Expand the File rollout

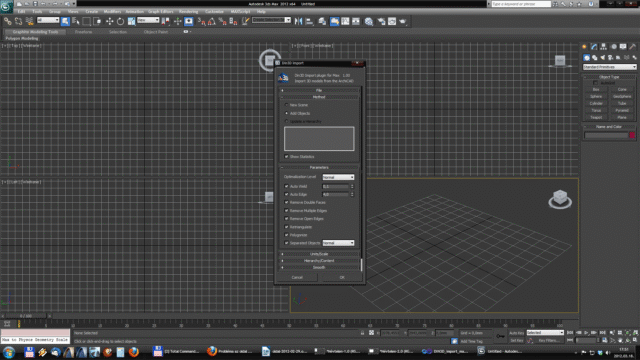point(319,90)
